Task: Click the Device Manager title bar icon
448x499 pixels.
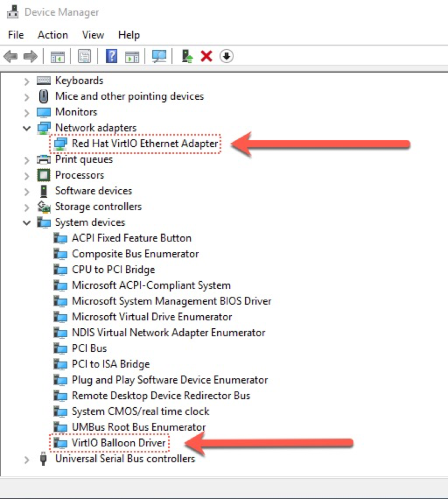Action: click(13, 11)
